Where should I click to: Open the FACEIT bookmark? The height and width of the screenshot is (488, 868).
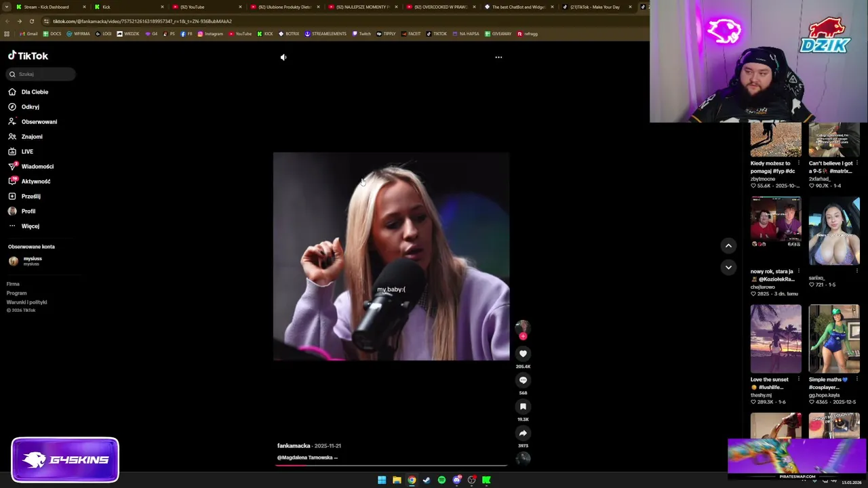(411, 34)
